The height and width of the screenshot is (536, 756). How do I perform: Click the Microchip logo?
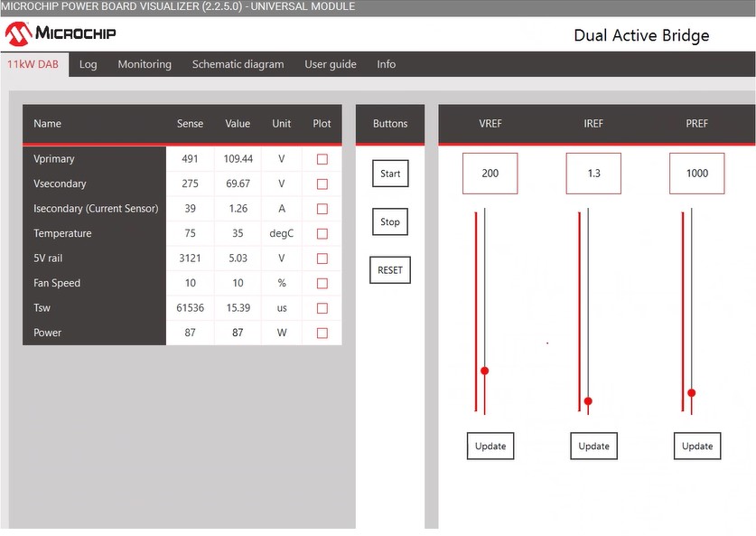(x=61, y=33)
